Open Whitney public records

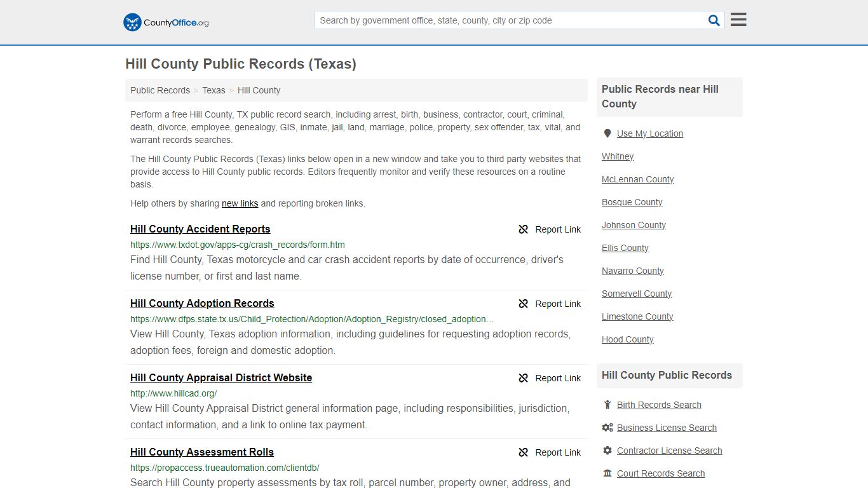tap(618, 156)
